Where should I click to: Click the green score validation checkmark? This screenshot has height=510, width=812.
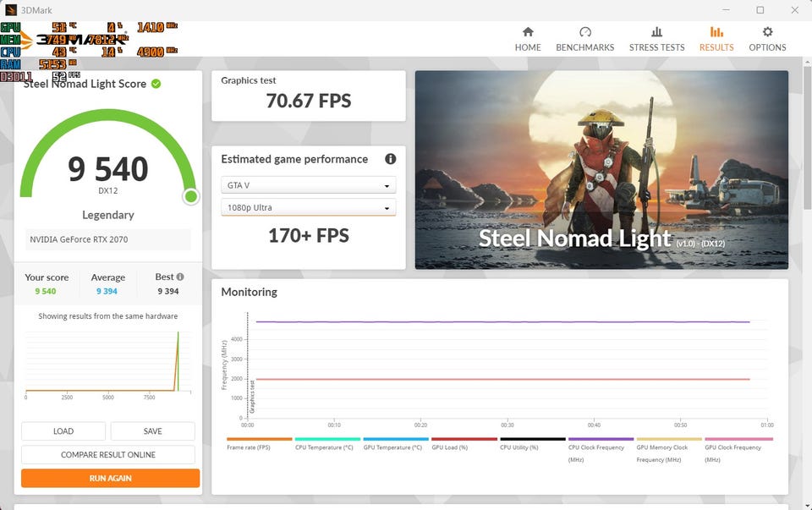156,84
